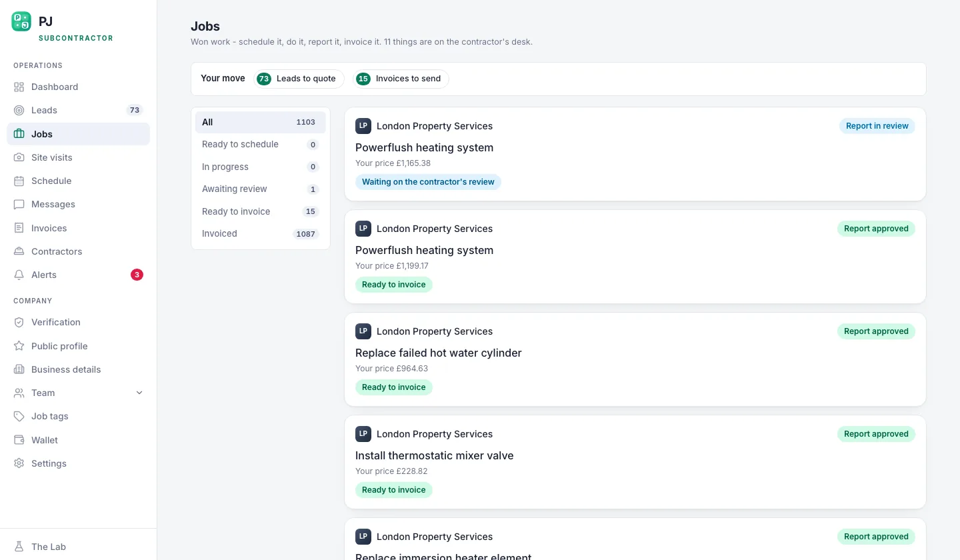This screenshot has width=960, height=560.
Task: Select the All jobs filter
Action: click(x=261, y=122)
